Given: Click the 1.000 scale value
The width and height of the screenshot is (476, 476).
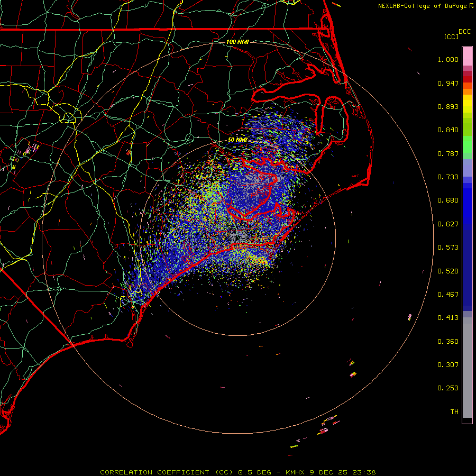Looking at the screenshot, I should [448, 59].
